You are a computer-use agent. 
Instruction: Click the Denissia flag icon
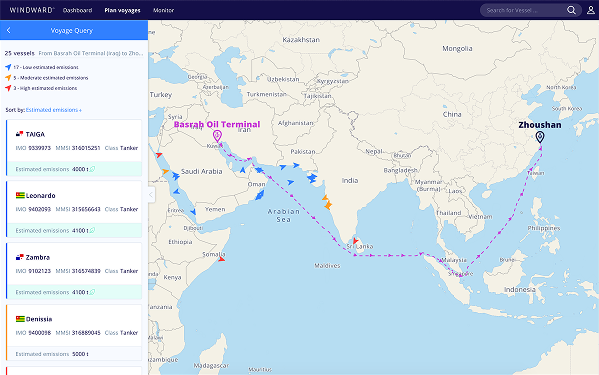click(x=20, y=319)
